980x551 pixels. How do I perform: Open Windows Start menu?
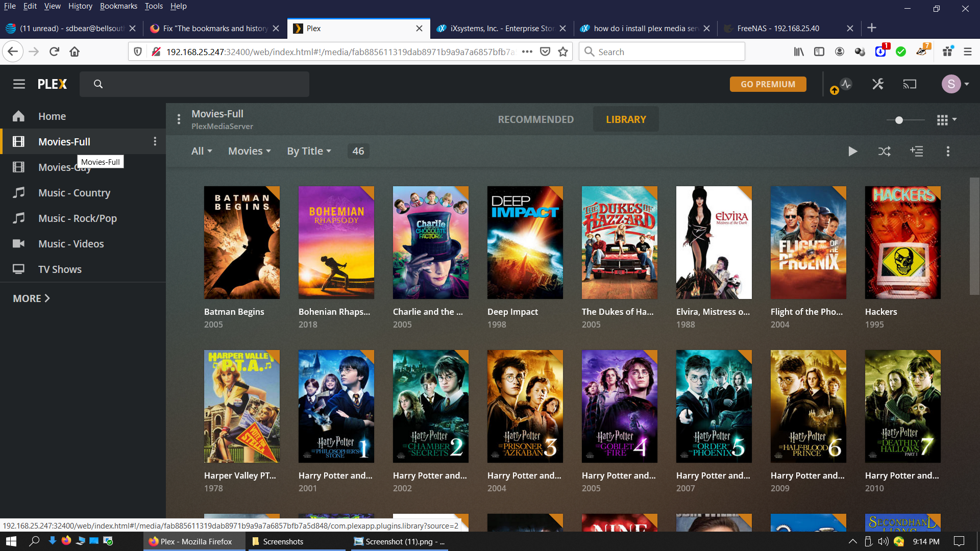point(11,541)
